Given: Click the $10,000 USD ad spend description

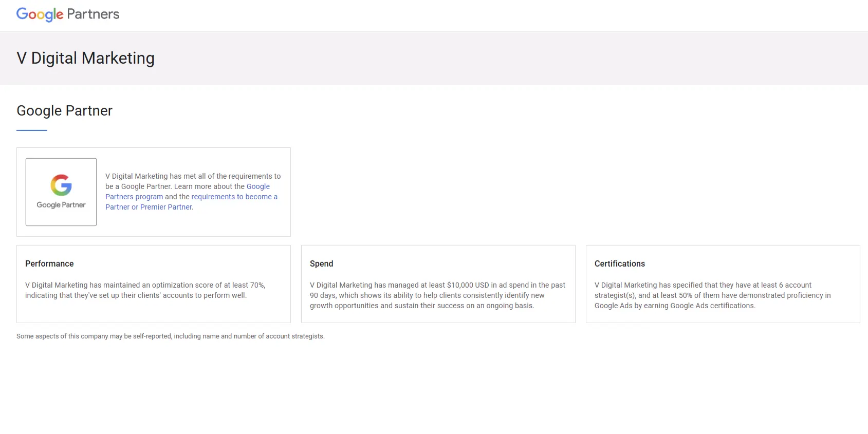Looking at the screenshot, I should pyautogui.click(x=437, y=295).
